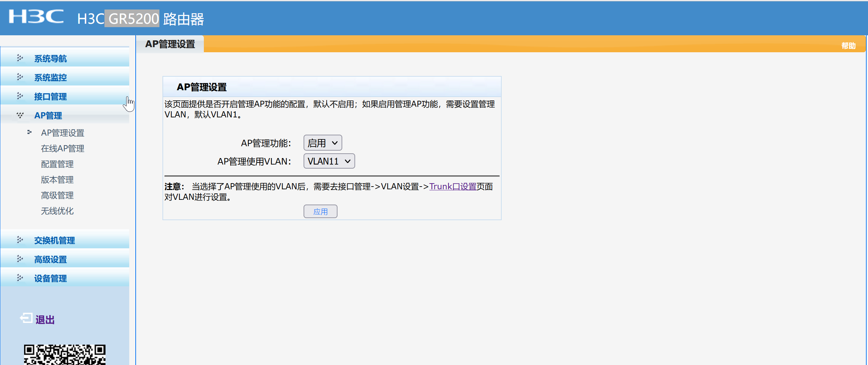
Task: Click the AP管理使用VLAN field label
Action: pyautogui.click(x=254, y=161)
